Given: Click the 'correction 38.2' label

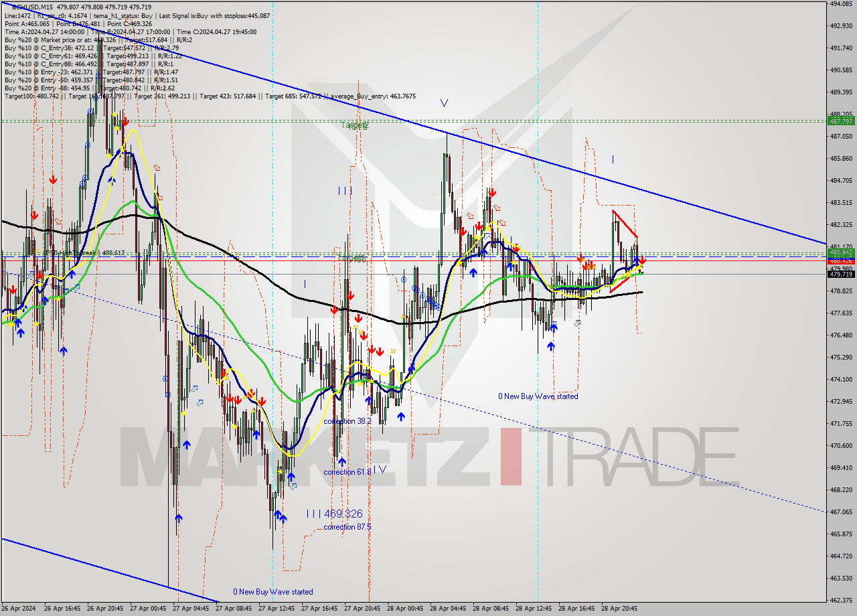Looking at the screenshot, I should tap(347, 421).
